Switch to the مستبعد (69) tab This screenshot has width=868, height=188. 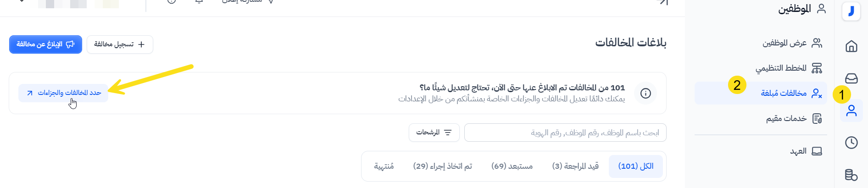click(512, 166)
